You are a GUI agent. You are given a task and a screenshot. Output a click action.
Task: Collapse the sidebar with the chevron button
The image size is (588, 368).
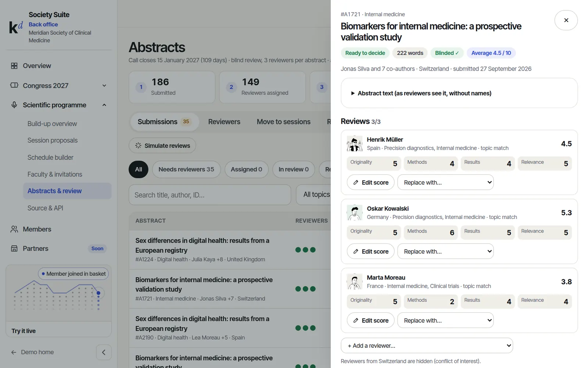(x=104, y=352)
